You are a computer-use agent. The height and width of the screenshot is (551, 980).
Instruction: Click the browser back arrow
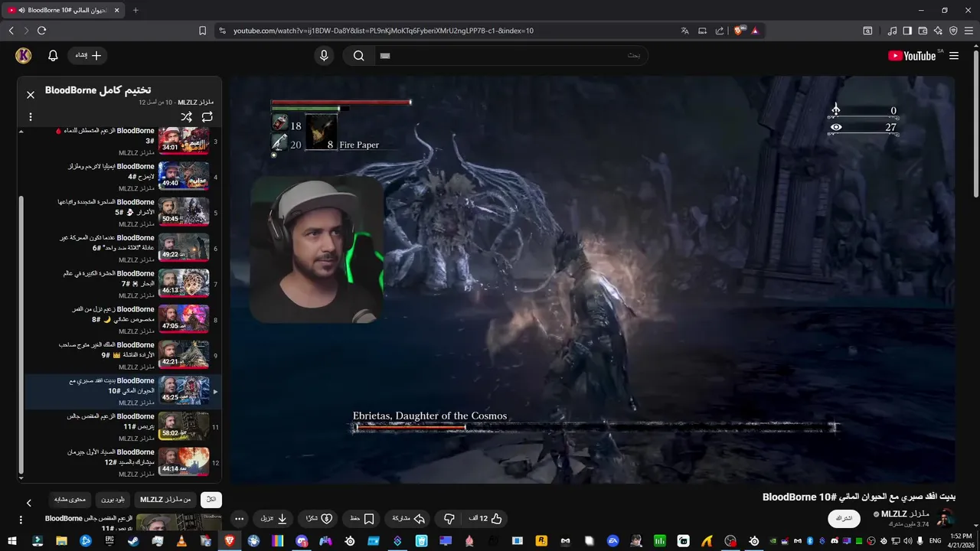[11, 31]
